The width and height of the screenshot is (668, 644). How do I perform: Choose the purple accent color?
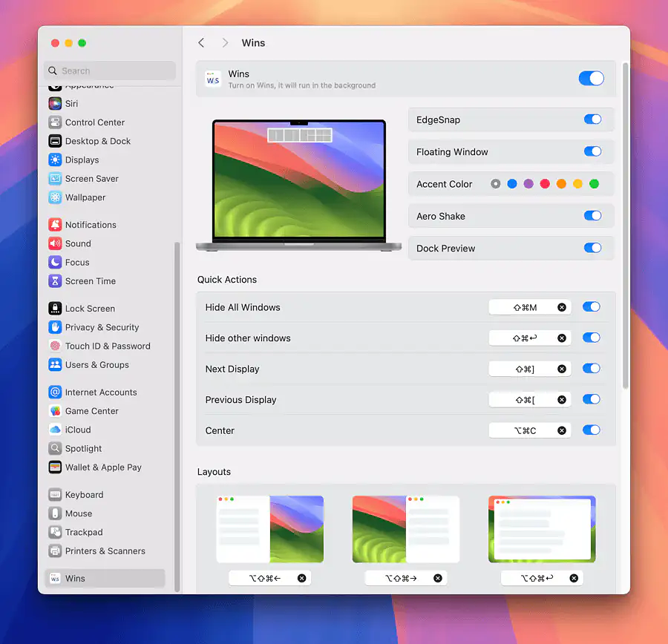pyautogui.click(x=528, y=184)
